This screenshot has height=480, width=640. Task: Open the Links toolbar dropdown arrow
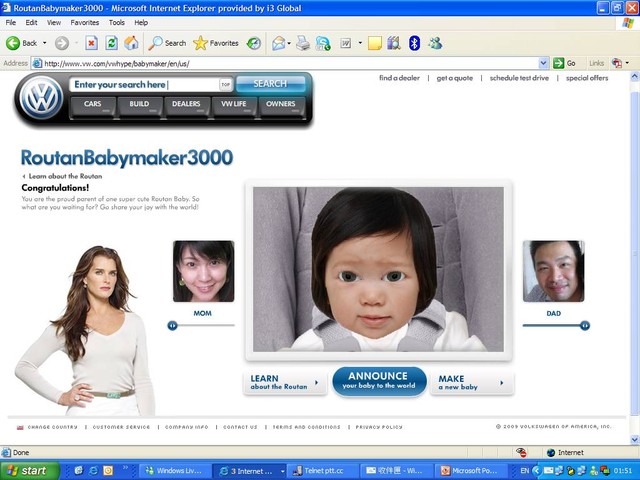click(627, 63)
